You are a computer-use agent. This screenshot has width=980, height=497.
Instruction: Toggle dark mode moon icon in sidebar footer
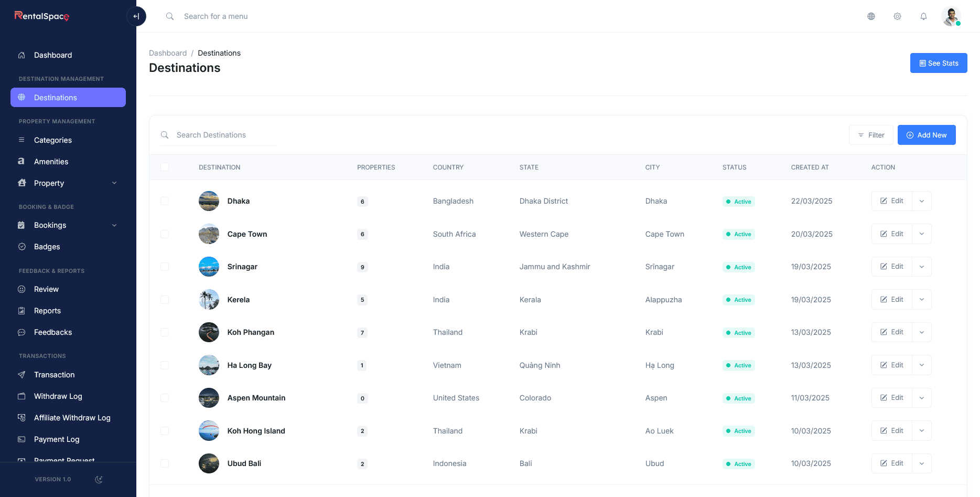(99, 479)
